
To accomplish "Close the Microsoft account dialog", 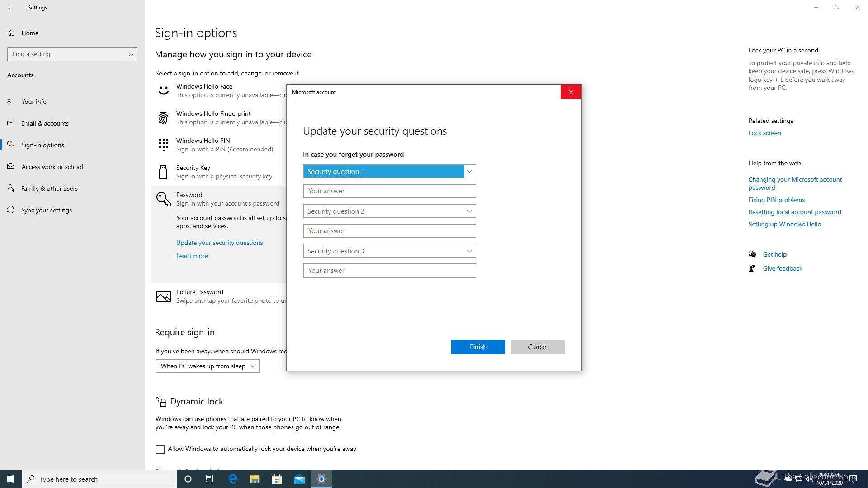I will pyautogui.click(x=571, y=92).
